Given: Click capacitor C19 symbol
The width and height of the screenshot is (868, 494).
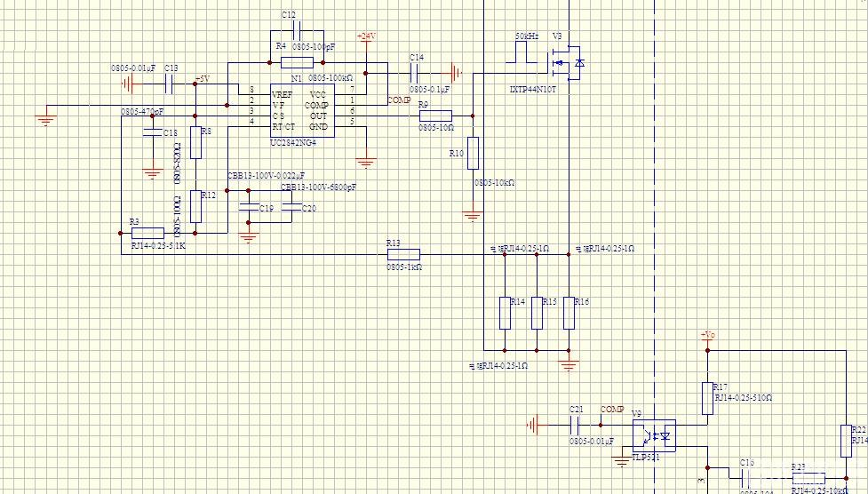Looking at the screenshot, I should point(250,207).
